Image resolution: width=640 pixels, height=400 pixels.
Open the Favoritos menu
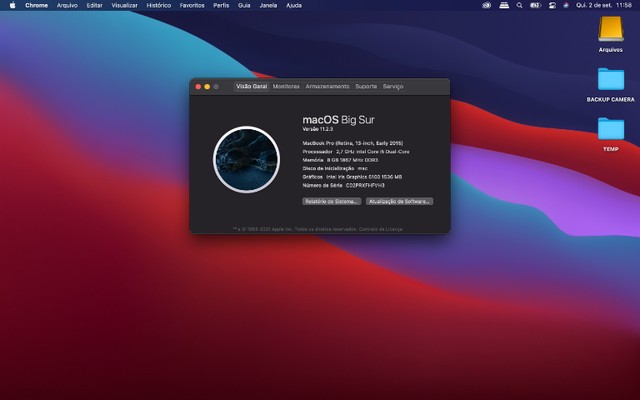[x=192, y=5]
